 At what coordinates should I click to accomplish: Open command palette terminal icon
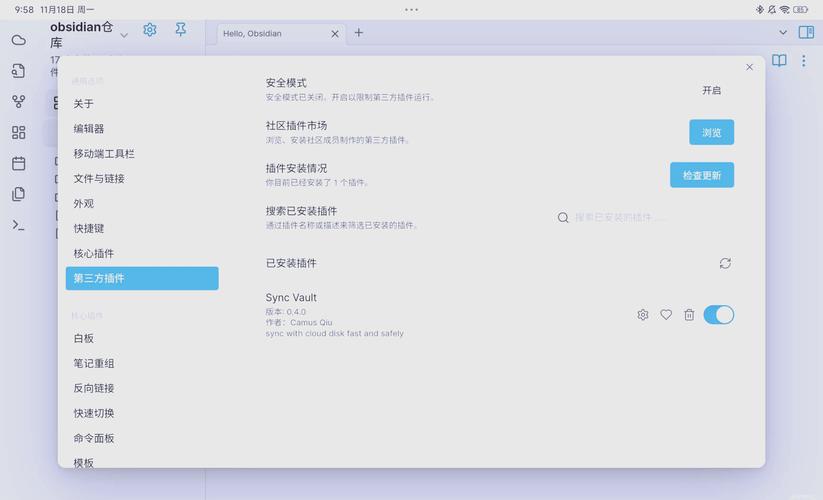(x=18, y=225)
